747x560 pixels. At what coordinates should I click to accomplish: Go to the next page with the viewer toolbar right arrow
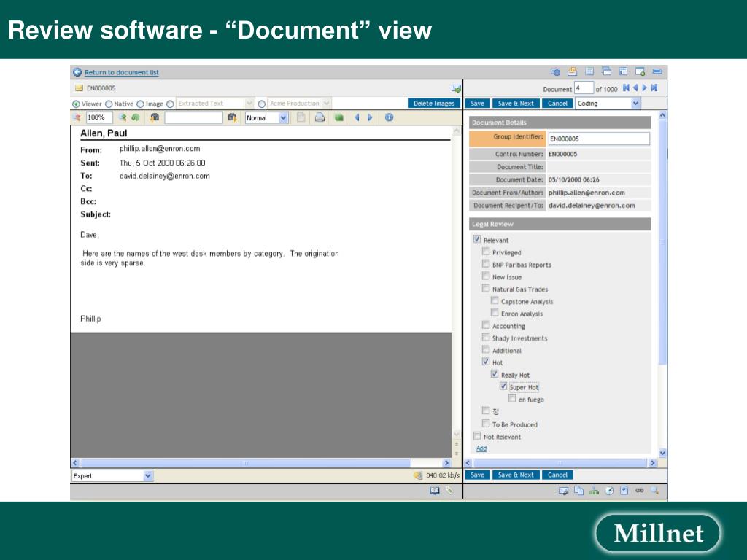tap(370, 117)
